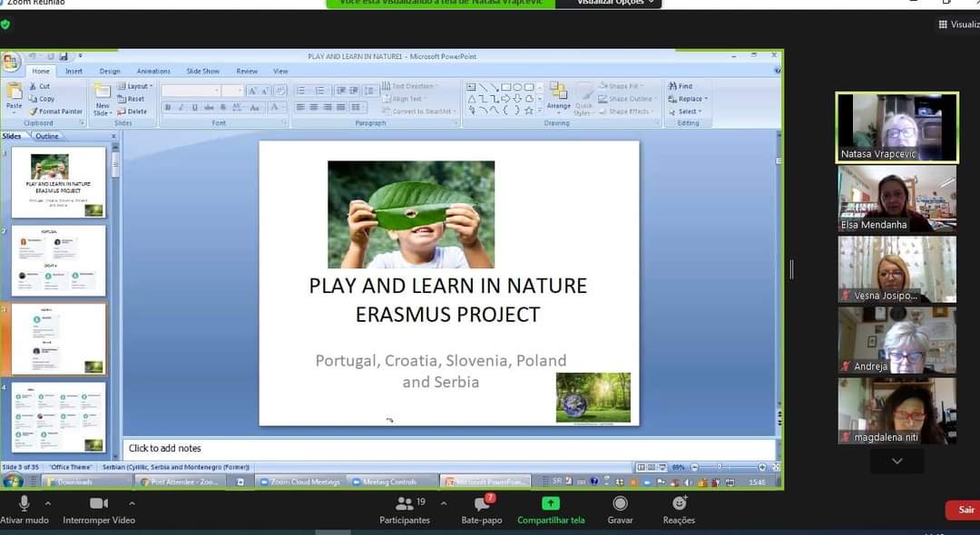Click Copy in the Clipboard group
The width and height of the screenshot is (980, 535).
tap(42, 99)
